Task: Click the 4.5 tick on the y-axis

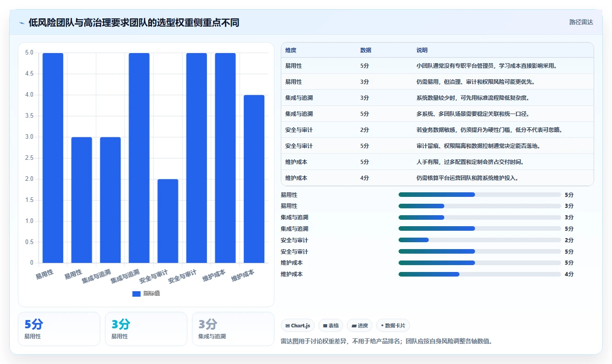Action: click(29, 74)
